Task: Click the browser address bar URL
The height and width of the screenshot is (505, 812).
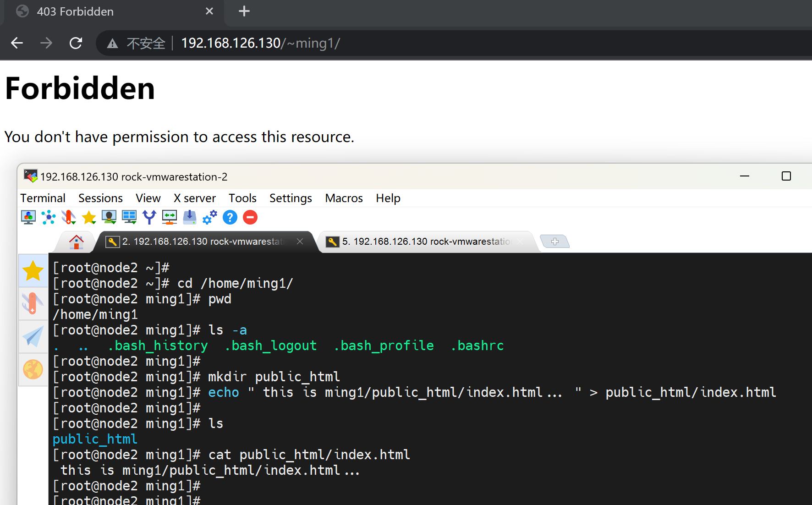Action: click(260, 43)
